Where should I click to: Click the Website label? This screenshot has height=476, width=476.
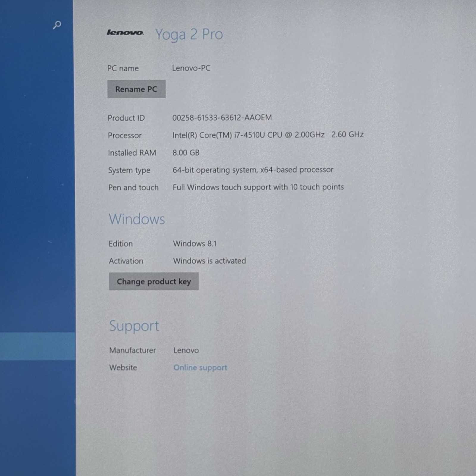click(x=123, y=368)
